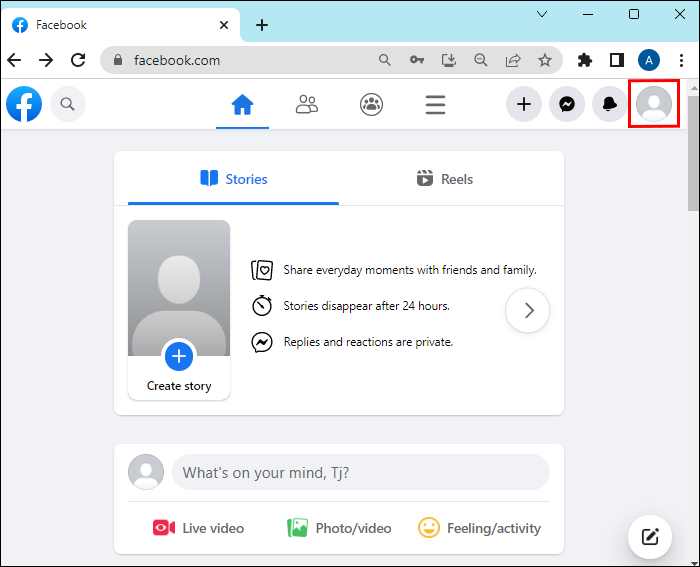
Task: Go back in browser
Action: [x=15, y=60]
